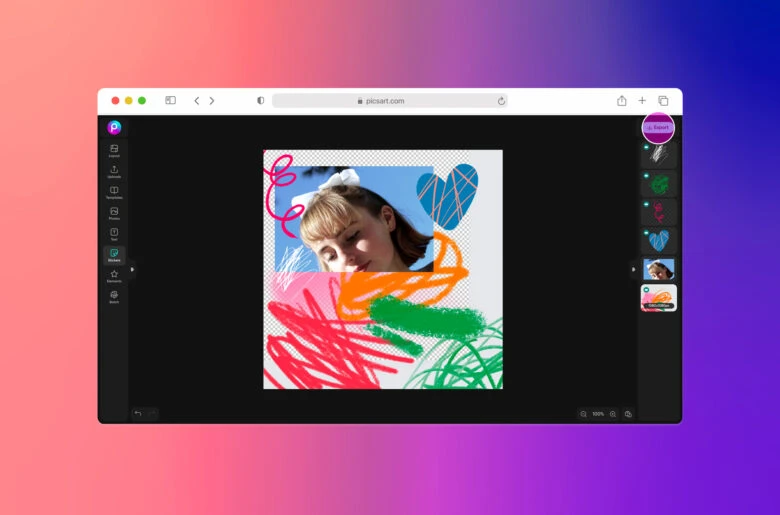Open the Stickers panel
The height and width of the screenshot is (515, 780).
[x=114, y=254]
